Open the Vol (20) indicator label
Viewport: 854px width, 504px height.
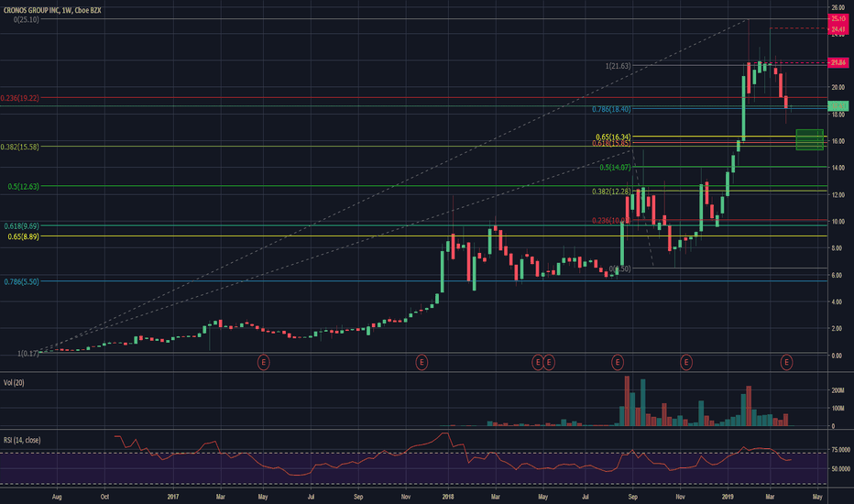point(14,383)
